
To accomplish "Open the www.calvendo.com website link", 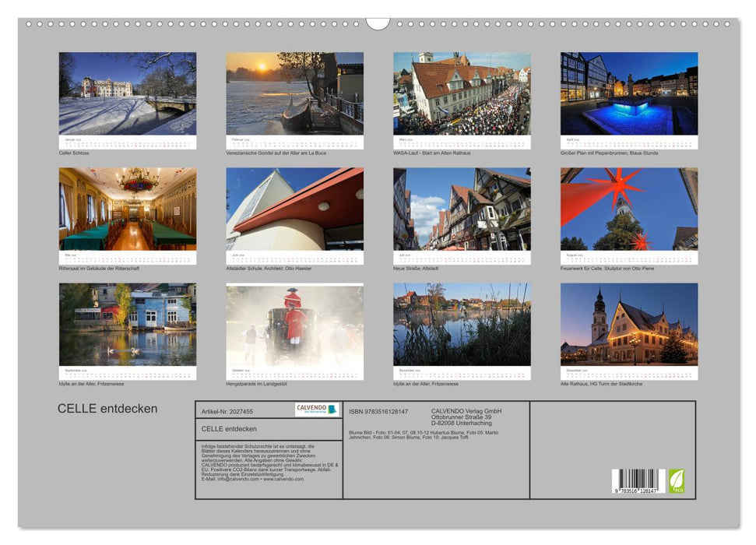I will [284, 479].
